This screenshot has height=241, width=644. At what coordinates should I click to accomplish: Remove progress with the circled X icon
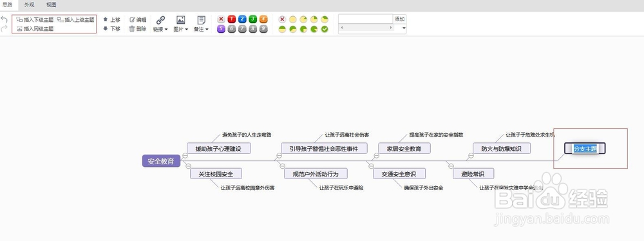click(x=282, y=19)
